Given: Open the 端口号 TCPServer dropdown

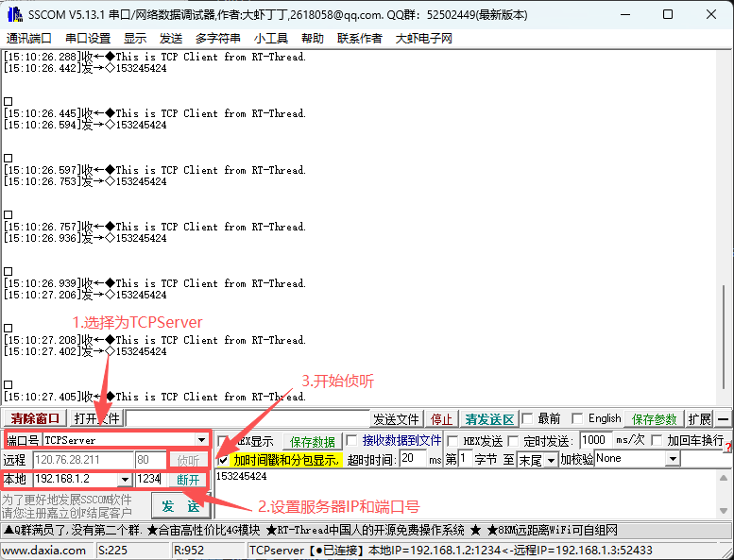Looking at the screenshot, I should click(x=202, y=440).
